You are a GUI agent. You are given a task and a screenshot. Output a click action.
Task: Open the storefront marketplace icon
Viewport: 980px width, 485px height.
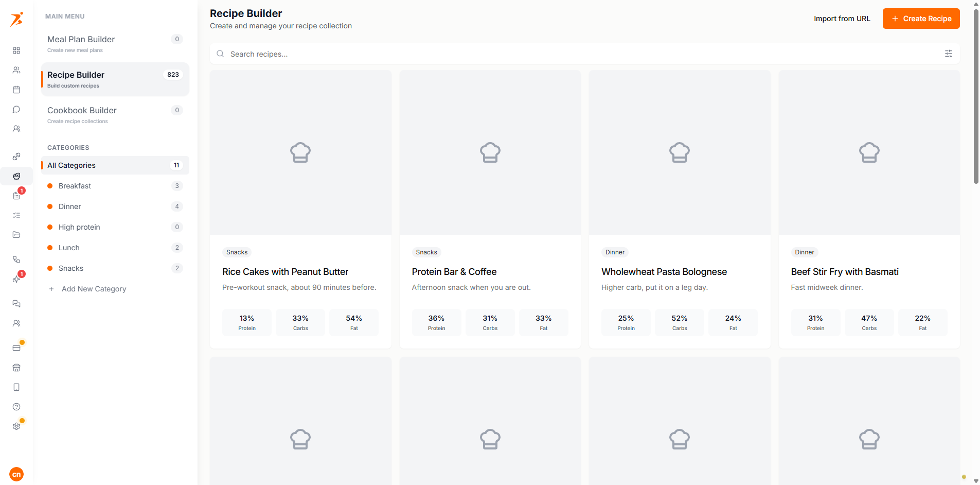pos(16,368)
